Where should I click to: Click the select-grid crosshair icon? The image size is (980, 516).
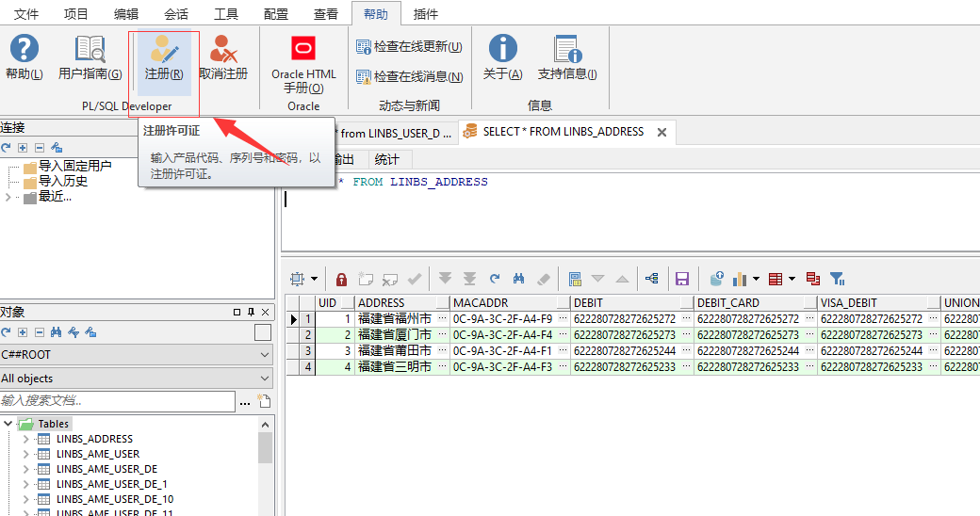click(298, 279)
